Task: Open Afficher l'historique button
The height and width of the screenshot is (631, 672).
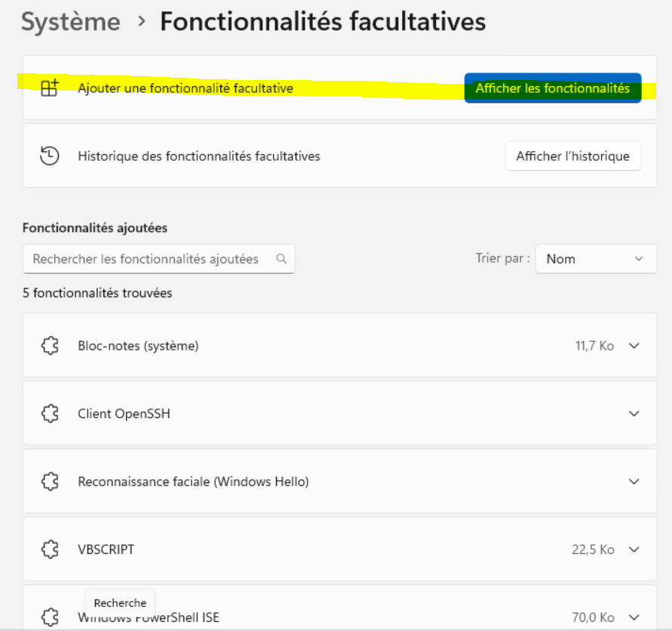Action: (x=572, y=156)
